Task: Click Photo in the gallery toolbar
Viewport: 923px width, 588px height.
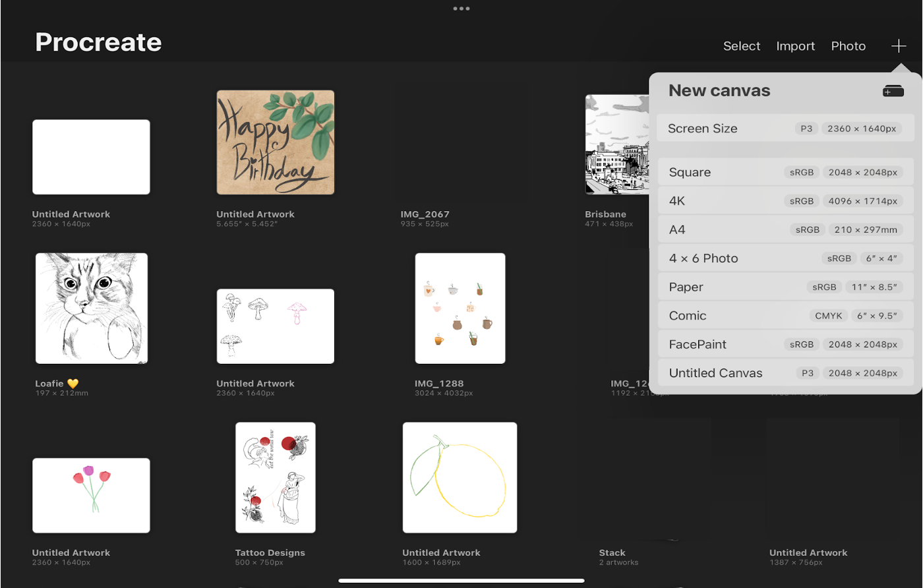Action: (848, 46)
